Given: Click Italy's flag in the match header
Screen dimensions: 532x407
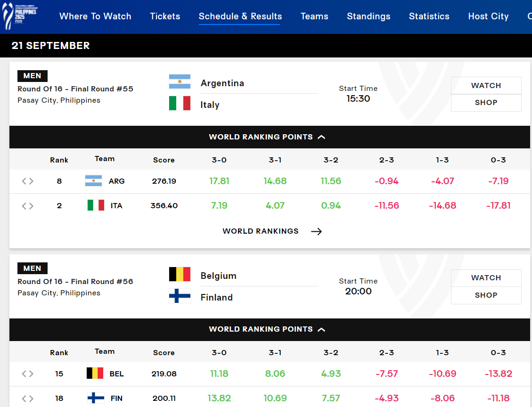Looking at the screenshot, I should point(180,103).
